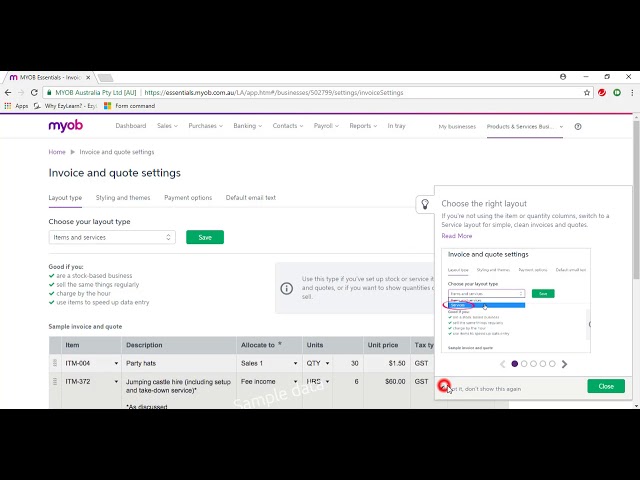Open the Read More link
Image resolution: width=640 pixels, height=480 pixels.
(x=457, y=236)
